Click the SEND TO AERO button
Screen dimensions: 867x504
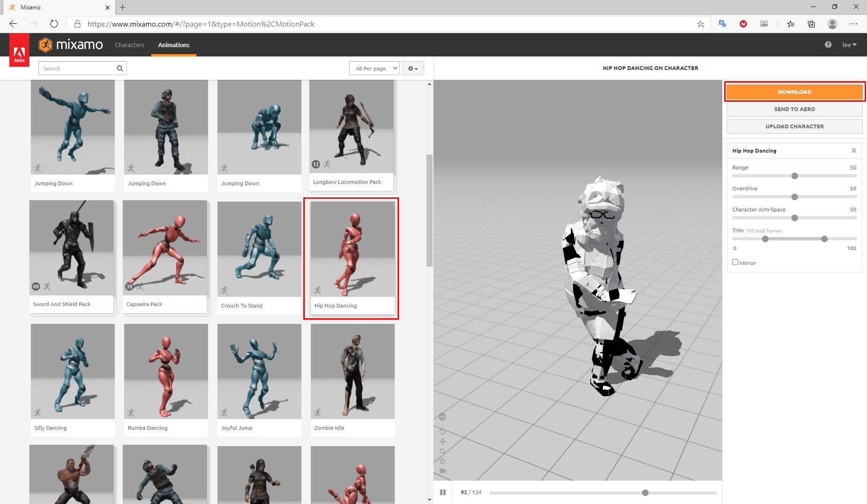[795, 109]
